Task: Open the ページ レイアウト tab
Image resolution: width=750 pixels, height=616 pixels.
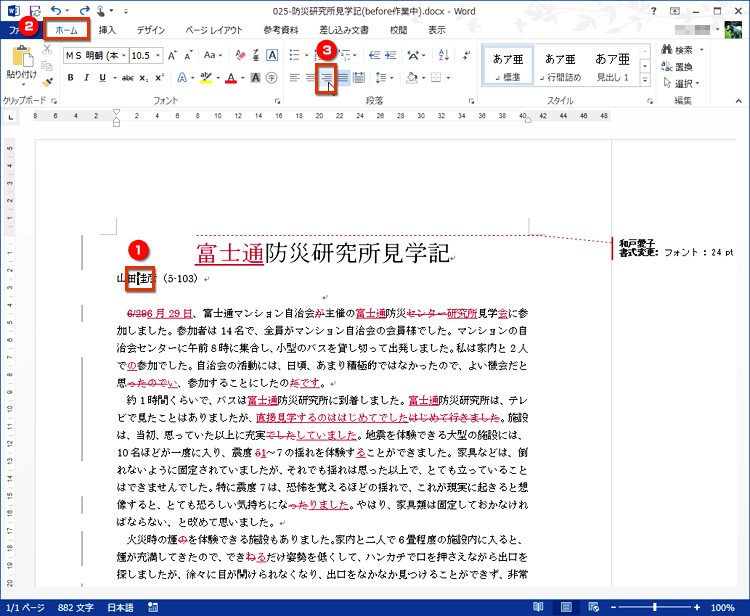Action: pyautogui.click(x=214, y=30)
